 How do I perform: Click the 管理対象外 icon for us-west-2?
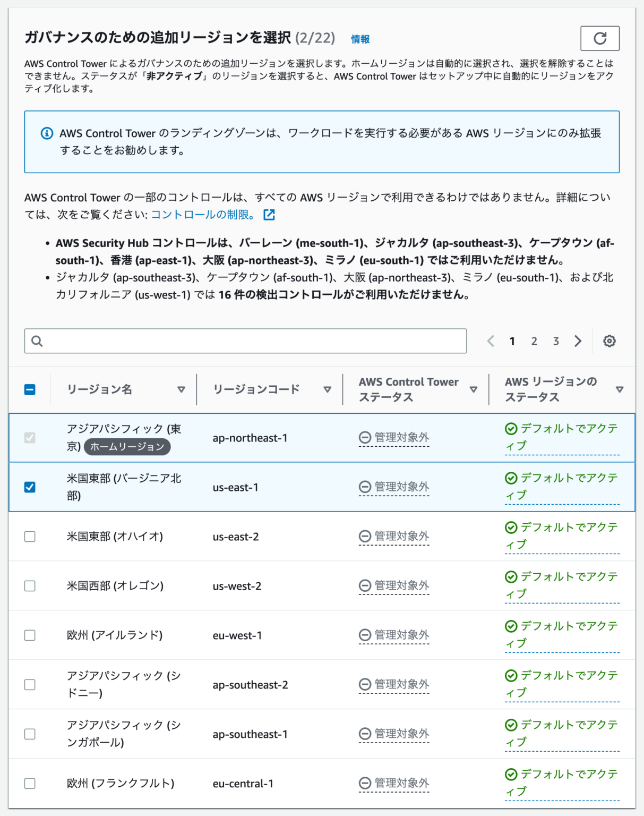(364, 585)
